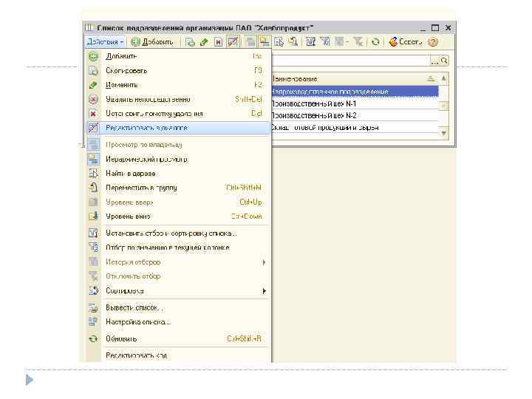
Task: Click the disable filter toolbar icon
Action: click(x=358, y=42)
